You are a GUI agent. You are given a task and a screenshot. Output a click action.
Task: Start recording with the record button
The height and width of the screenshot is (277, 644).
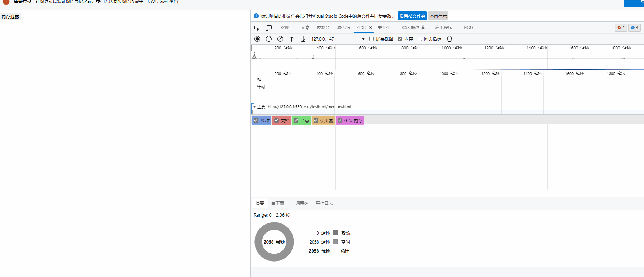[x=257, y=39]
